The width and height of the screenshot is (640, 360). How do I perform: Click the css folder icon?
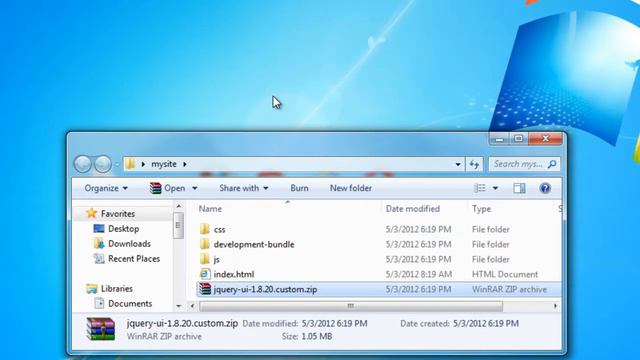pos(205,229)
